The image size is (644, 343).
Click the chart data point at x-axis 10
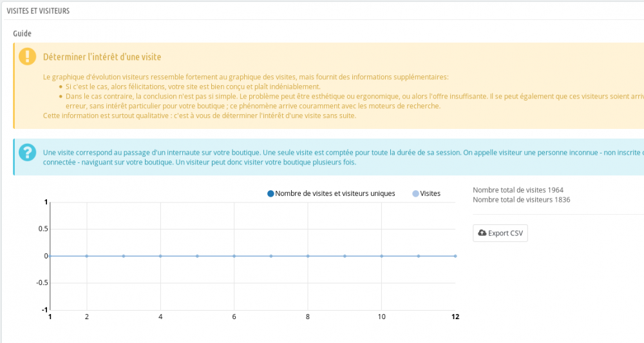pos(381,256)
